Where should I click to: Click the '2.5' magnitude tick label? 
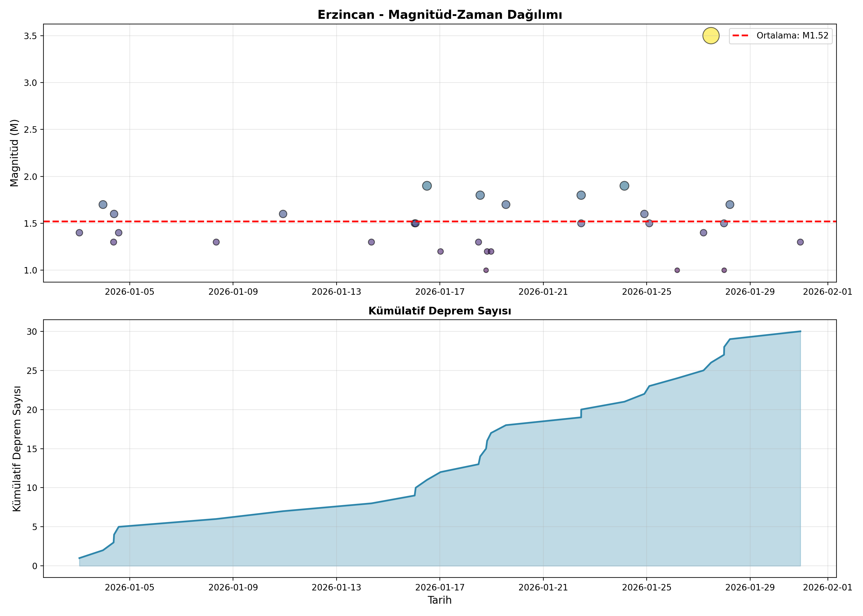31,129
